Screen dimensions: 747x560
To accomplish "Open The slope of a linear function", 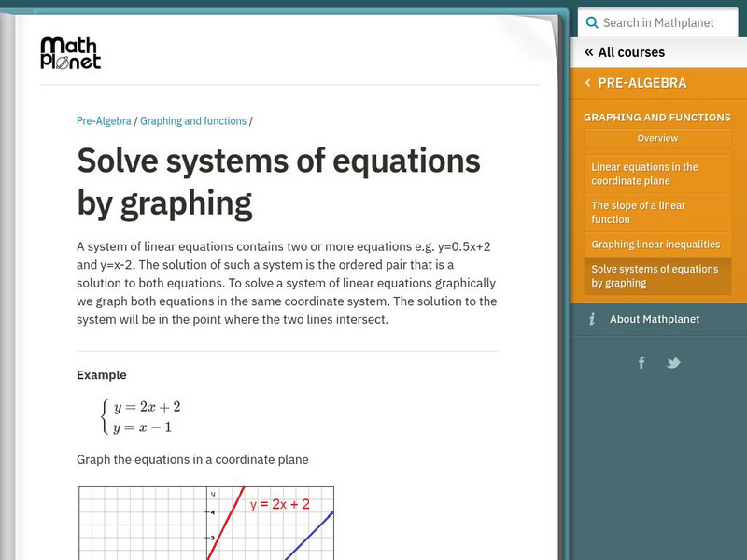I will click(x=657, y=213).
